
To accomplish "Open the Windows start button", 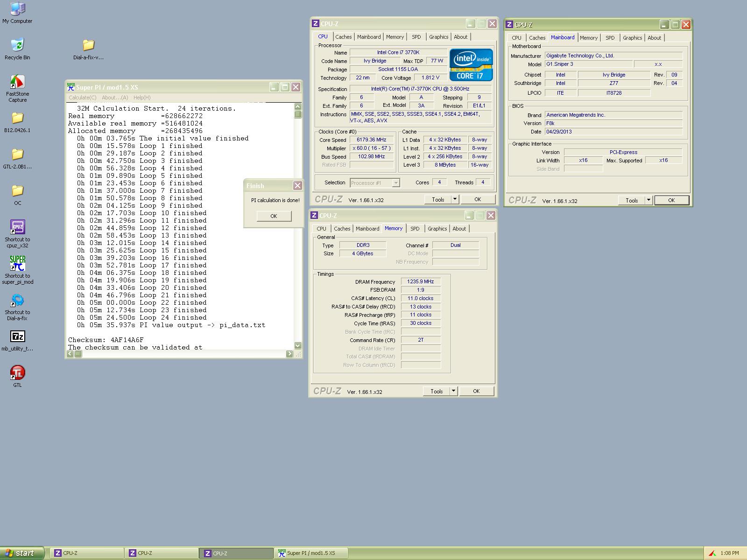I will [22, 553].
